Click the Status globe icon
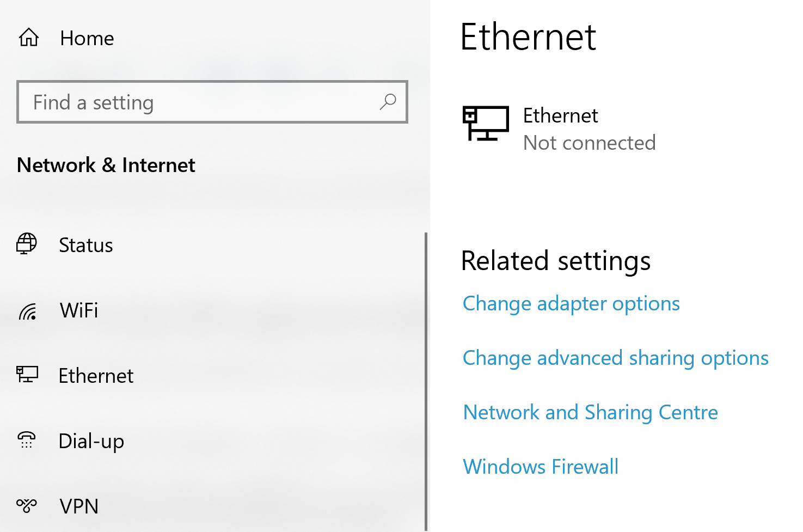The width and height of the screenshot is (803, 532). 27,244
